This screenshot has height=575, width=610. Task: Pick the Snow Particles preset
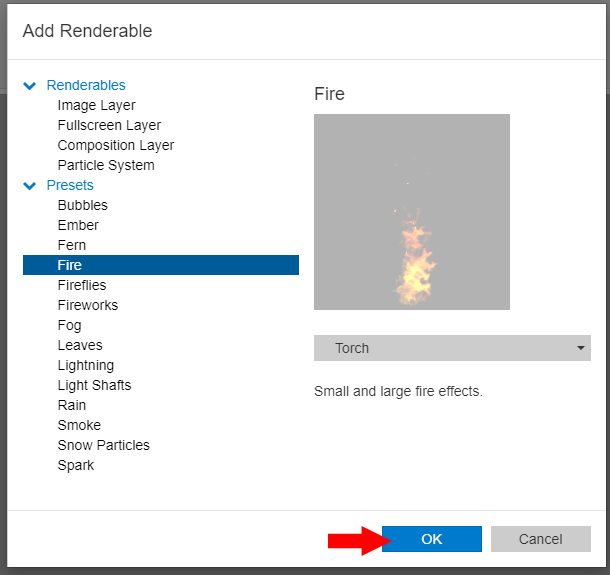pos(103,445)
